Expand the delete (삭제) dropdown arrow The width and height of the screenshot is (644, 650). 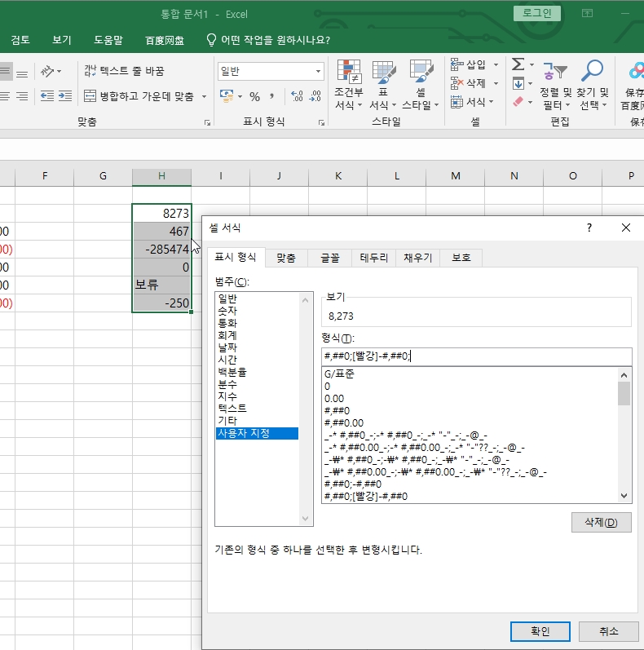(x=496, y=83)
